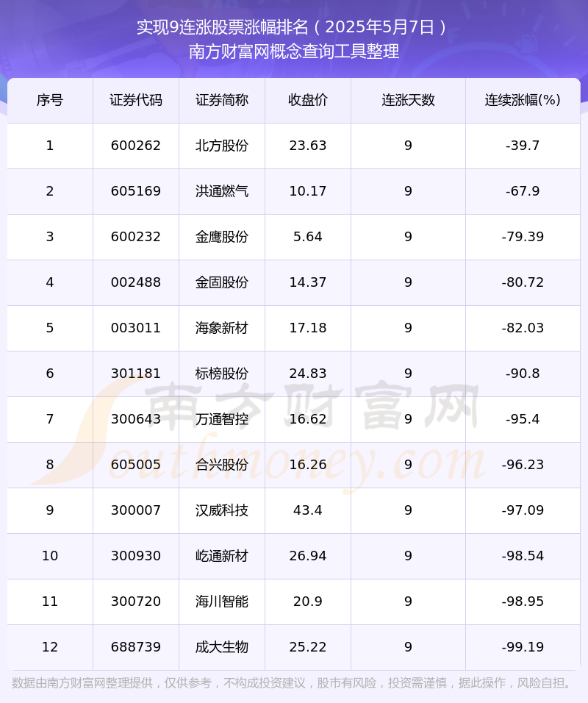Image resolution: width=588 pixels, height=703 pixels.
Task: Click row number 11 in 序号 column
Action: 50,602
